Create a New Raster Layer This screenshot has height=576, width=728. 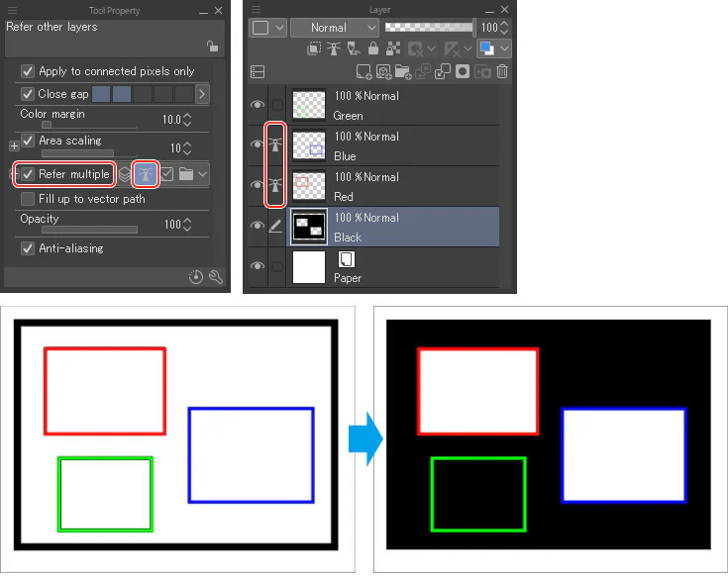coord(364,72)
